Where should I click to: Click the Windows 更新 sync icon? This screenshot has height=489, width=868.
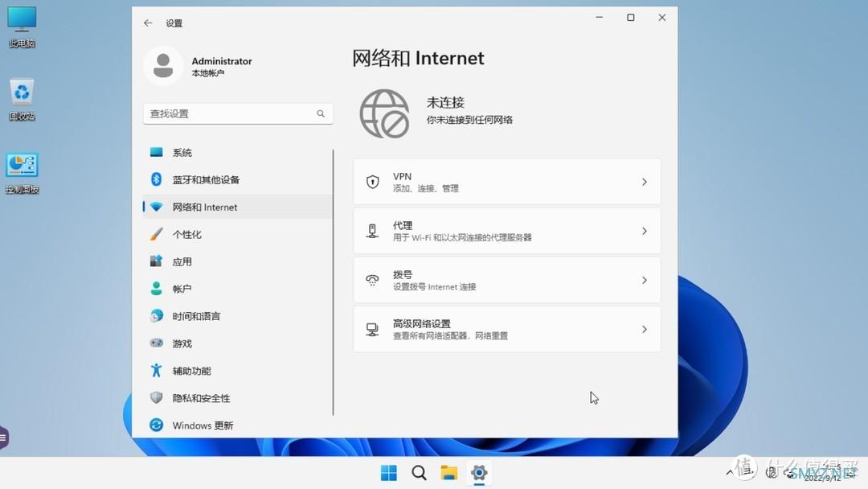coord(156,425)
